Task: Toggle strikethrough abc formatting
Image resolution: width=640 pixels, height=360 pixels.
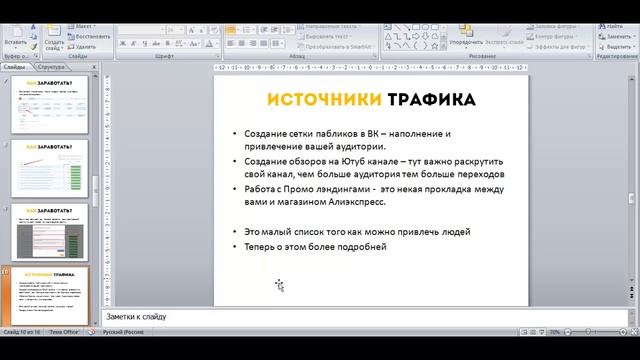Action: (156, 43)
